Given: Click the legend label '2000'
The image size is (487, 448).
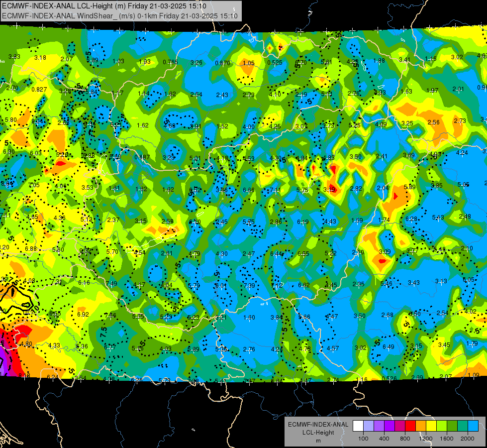Looking at the screenshot, I should [x=468, y=439].
